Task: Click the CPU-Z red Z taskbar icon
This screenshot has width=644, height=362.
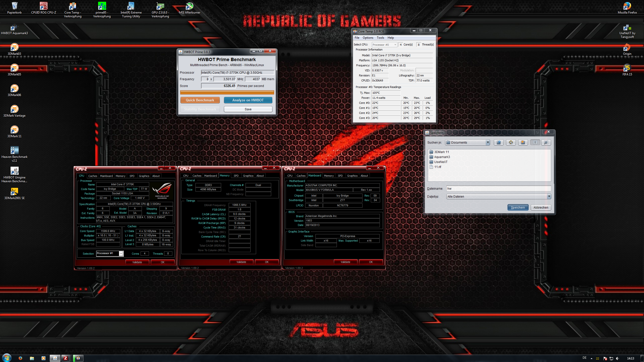Action: [66, 358]
